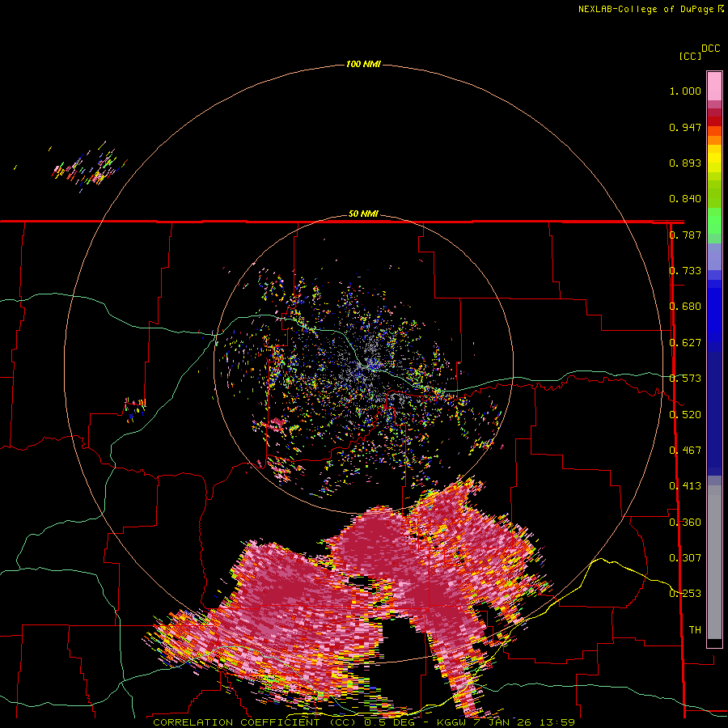728x728 pixels.
Task: Click the 0.307 scale label
Action: pyautogui.click(x=685, y=558)
